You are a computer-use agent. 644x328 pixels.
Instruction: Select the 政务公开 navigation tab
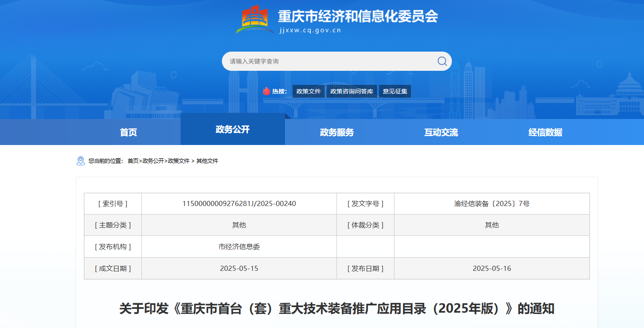(x=233, y=130)
